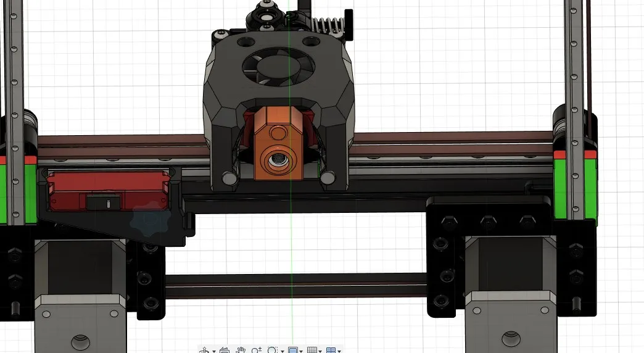Choose the Zoom magnifier tool

(257, 350)
